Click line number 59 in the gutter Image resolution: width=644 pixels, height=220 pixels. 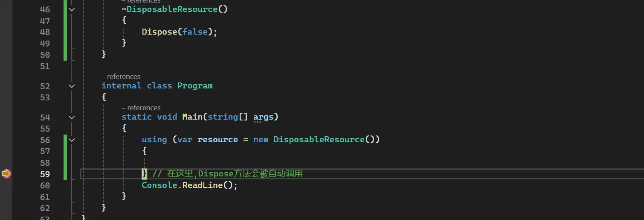(x=44, y=174)
